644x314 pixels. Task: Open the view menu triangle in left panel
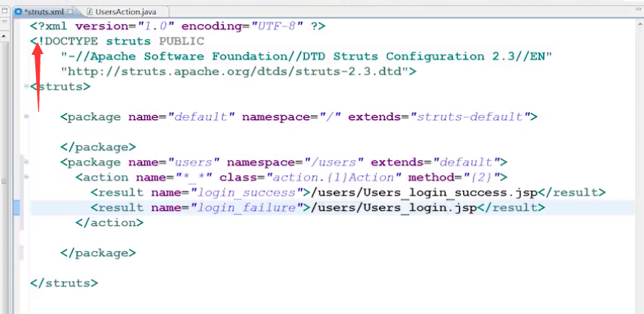(5, 22)
